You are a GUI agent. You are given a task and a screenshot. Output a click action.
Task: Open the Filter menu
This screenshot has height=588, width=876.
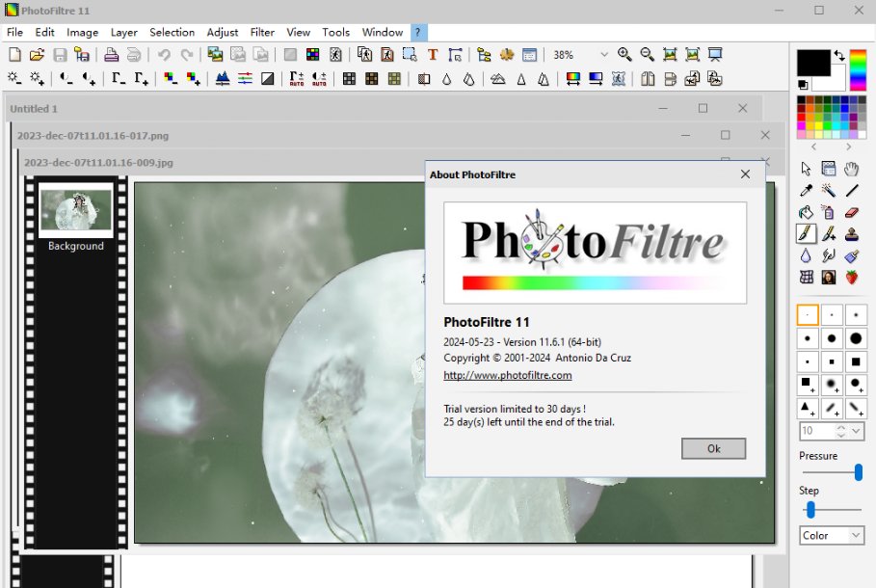click(x=262, y=32)
